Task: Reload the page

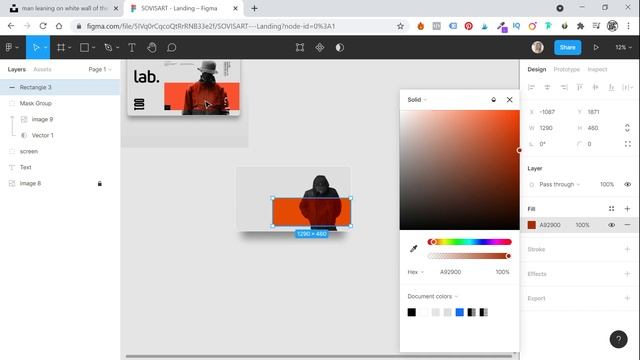Action: [43, 26]
